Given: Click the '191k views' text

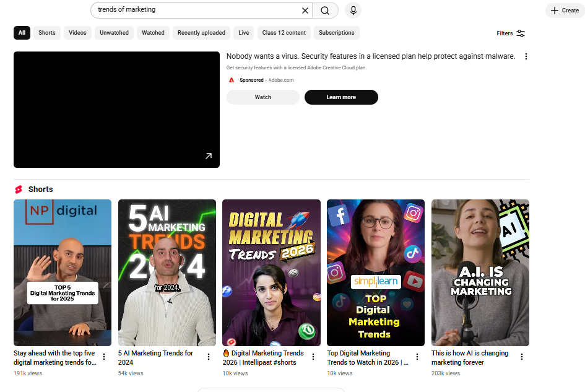Looking at the screenshot, I should [x=28, y=373].
